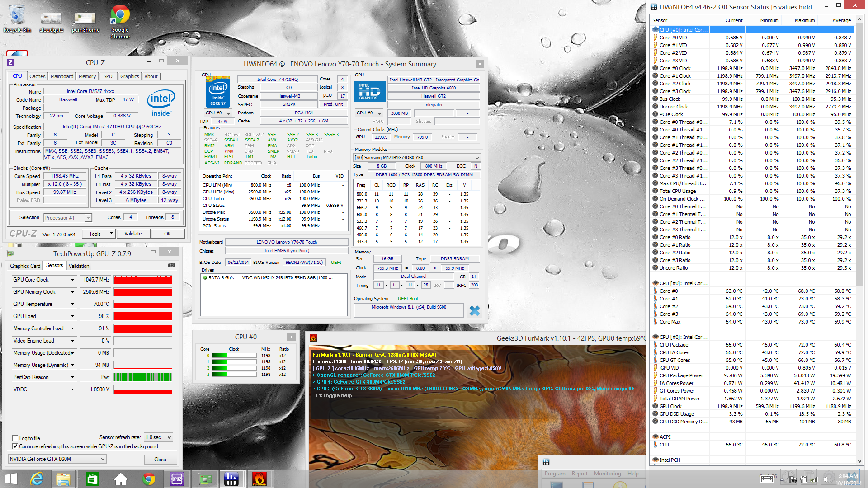The image size is (868, 488).
Task: Open Internet Explorer from the taskbar
Action: click(x=37, y=479)
